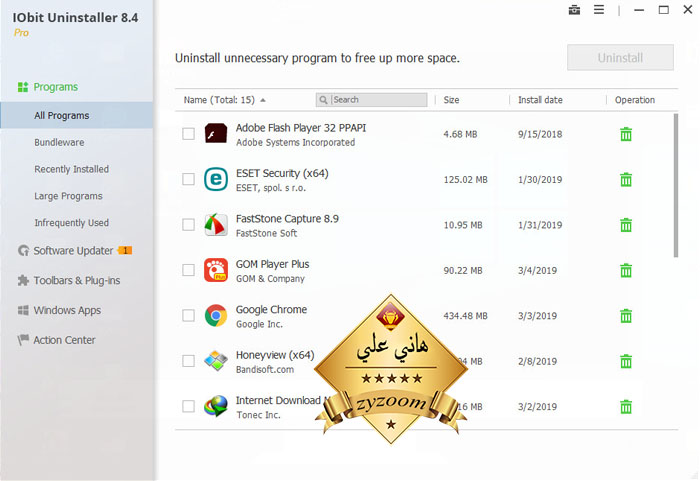Toggle Name column sort arrow
Viewport: 700px width, 481px height.
[263, 100]
